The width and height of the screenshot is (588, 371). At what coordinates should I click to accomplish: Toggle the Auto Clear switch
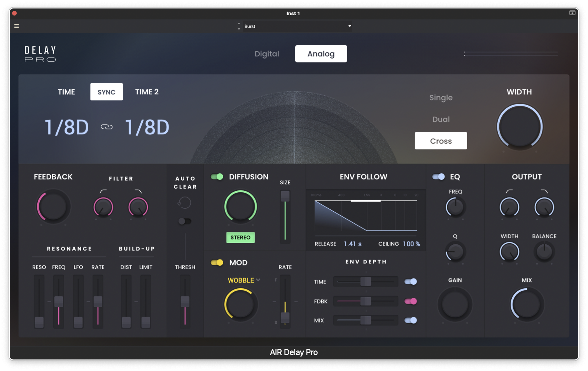point(184,221)
